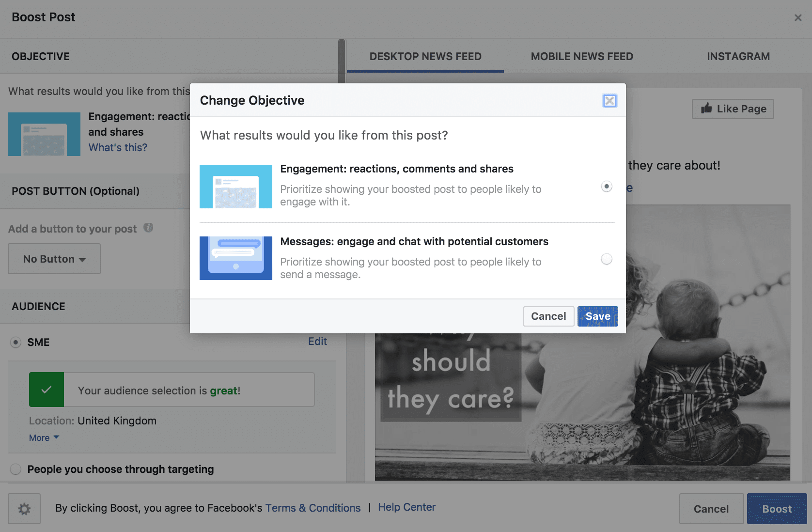Screen dimensions: 812x532
Task: Expand More audience details
Action: [x=44, y=438]
